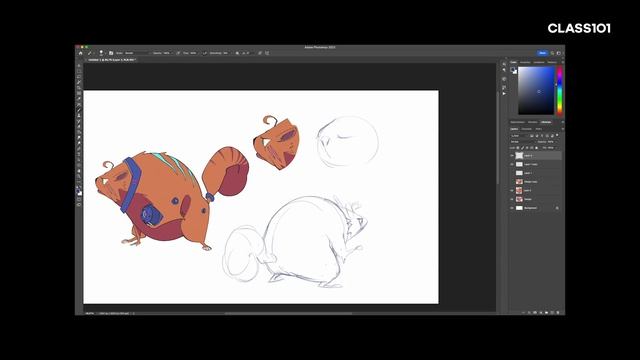Image resolution: width=640 pixels, height=360 pixels.
Task: Switch to the Patterns panel tab
Action: coord(552,62)
